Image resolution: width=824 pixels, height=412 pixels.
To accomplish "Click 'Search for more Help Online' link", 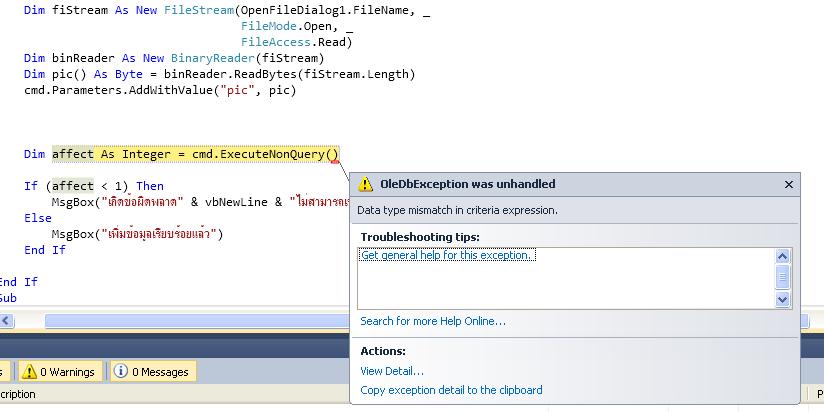I will (432, 321).
